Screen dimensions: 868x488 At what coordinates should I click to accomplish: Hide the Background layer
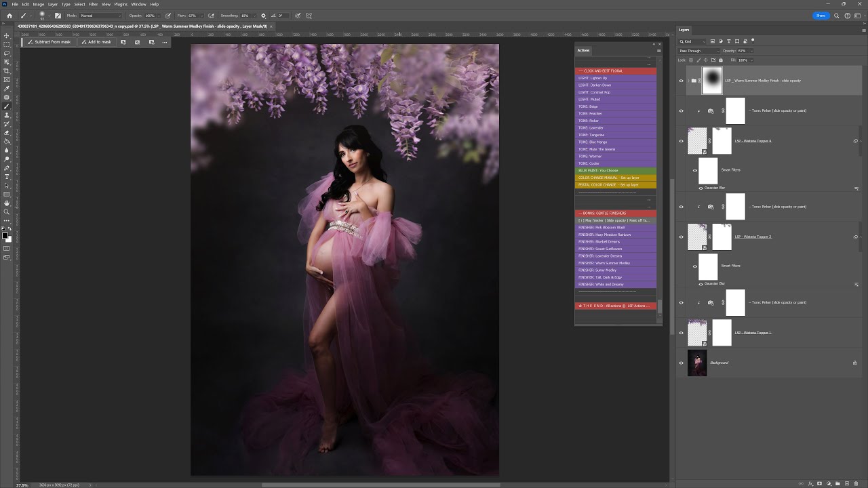coord(682,363)
